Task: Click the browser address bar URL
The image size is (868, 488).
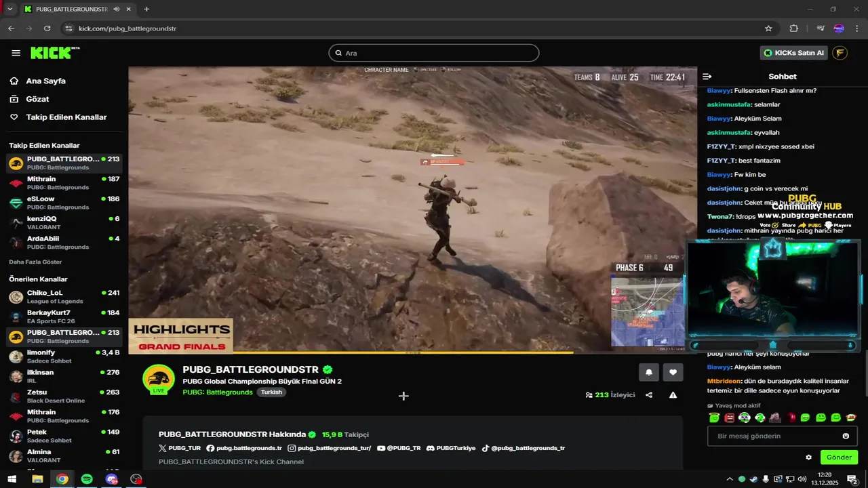Action: pos(127,28)
